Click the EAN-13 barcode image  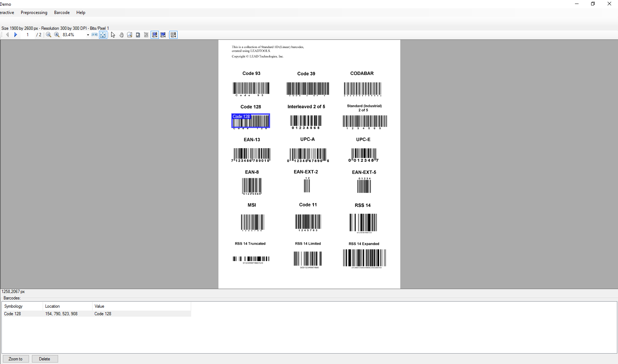tap(251, 155)
